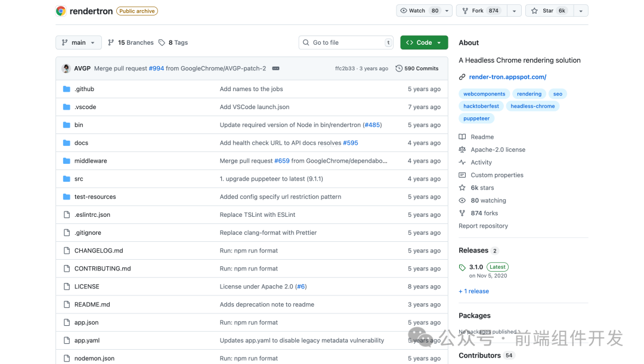Viewport: 644px width, 364px height.
Task: Select the webcomponents topic tag
Action: coord(484,94)
